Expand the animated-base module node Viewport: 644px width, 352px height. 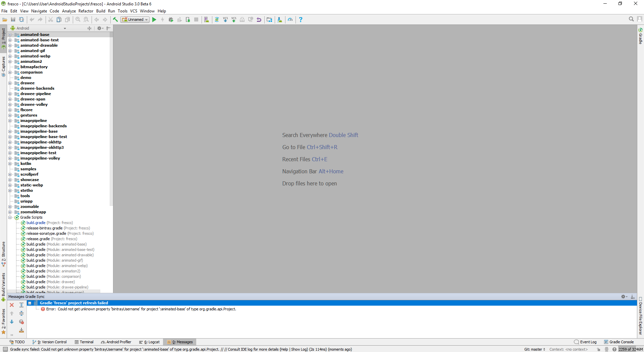10,35
